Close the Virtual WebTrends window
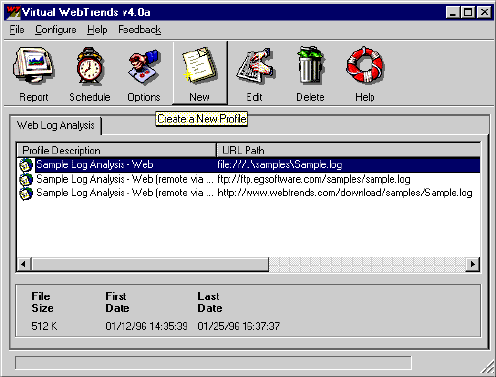 484,13
